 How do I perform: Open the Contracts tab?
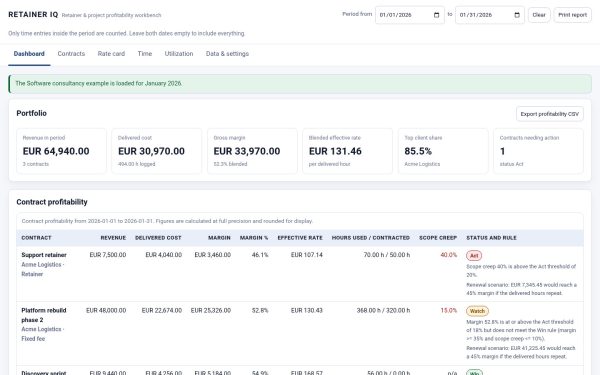tap(71, 54)
